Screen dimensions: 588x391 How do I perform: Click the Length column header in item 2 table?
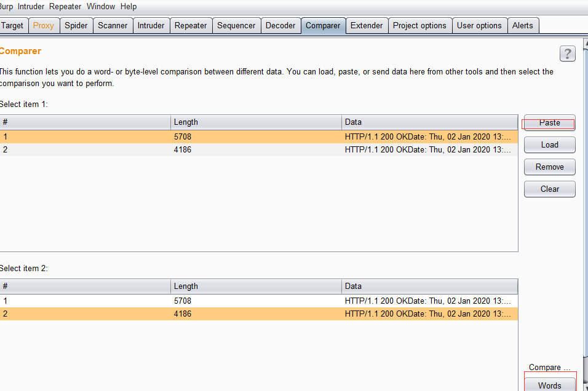[256, 286]
